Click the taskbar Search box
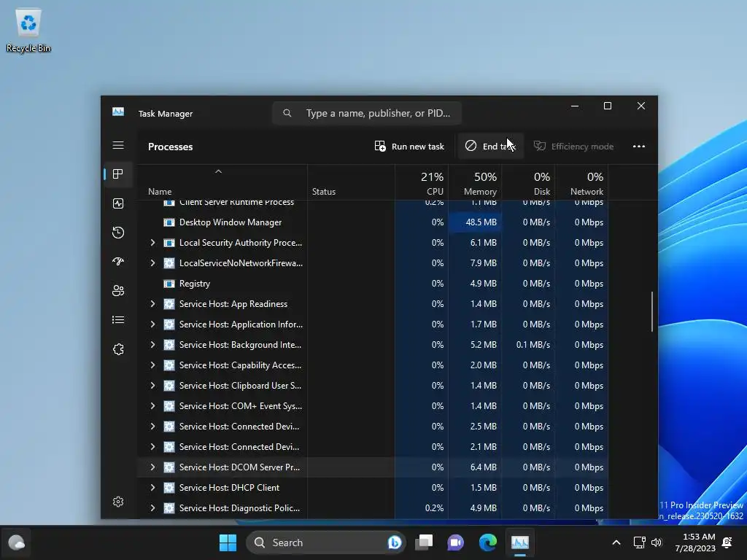The width and height of the screenshot is (747, 560). 326,542
